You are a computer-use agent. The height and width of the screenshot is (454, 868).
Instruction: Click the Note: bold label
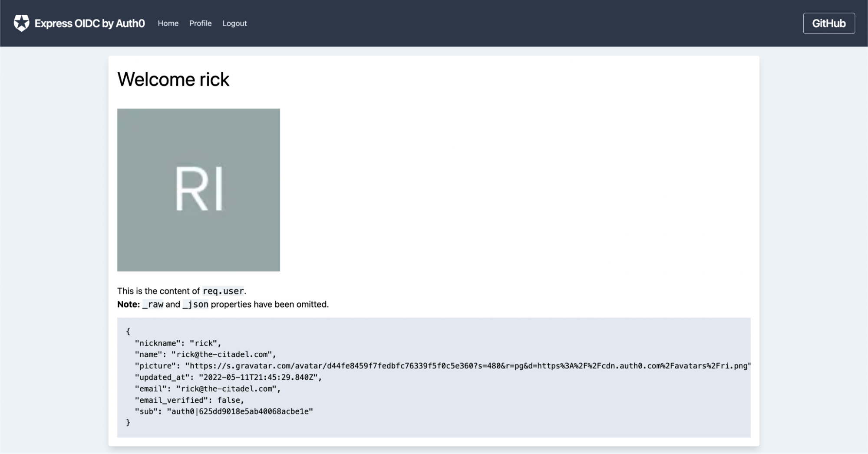pos(129,305)
